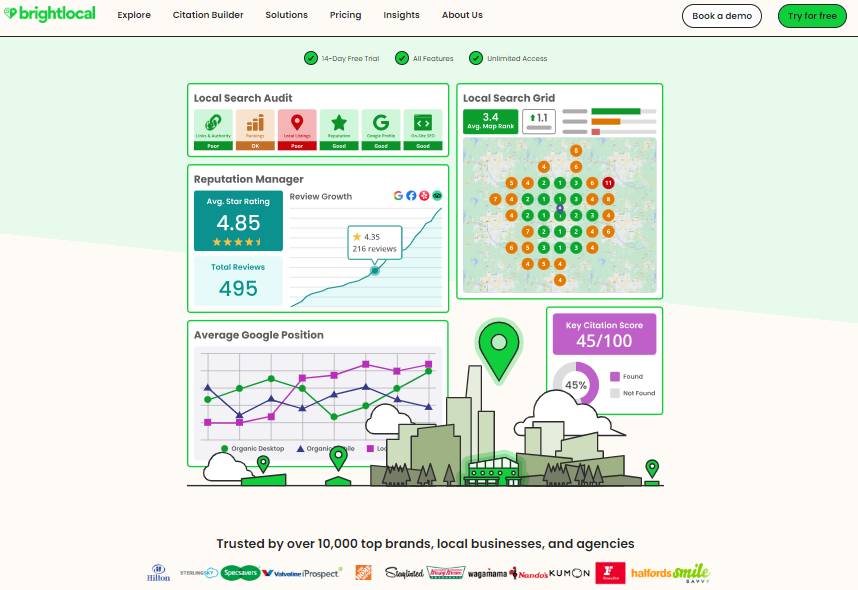Click the 14-Day Free Trial checkmark
858x590 pixels.
[x=310, y=58]
